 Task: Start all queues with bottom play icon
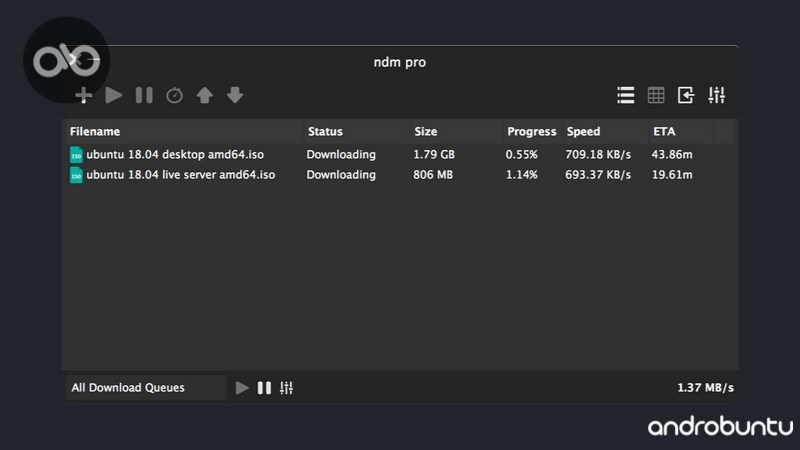click(x=242, y=388)
